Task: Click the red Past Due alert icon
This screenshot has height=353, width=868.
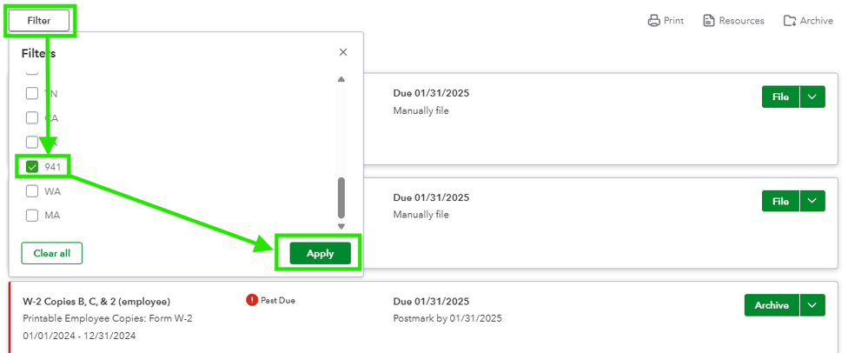Action: tap(252, 300)
